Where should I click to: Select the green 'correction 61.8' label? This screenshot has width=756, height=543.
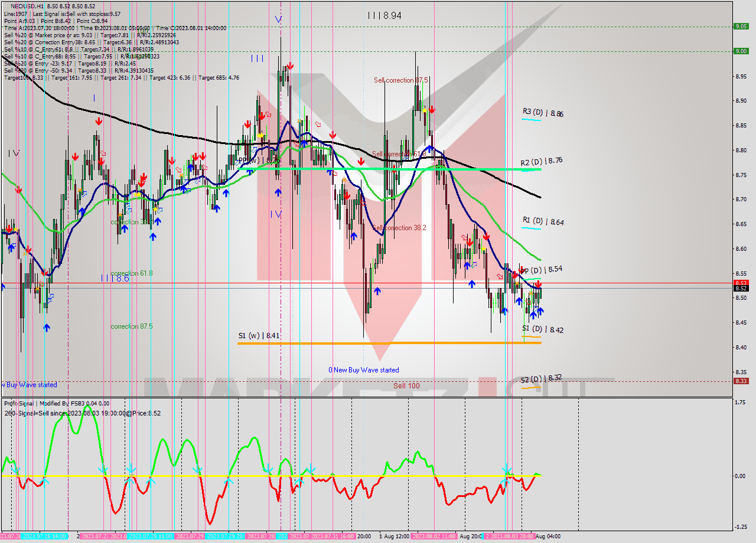(x=131, y=273)
